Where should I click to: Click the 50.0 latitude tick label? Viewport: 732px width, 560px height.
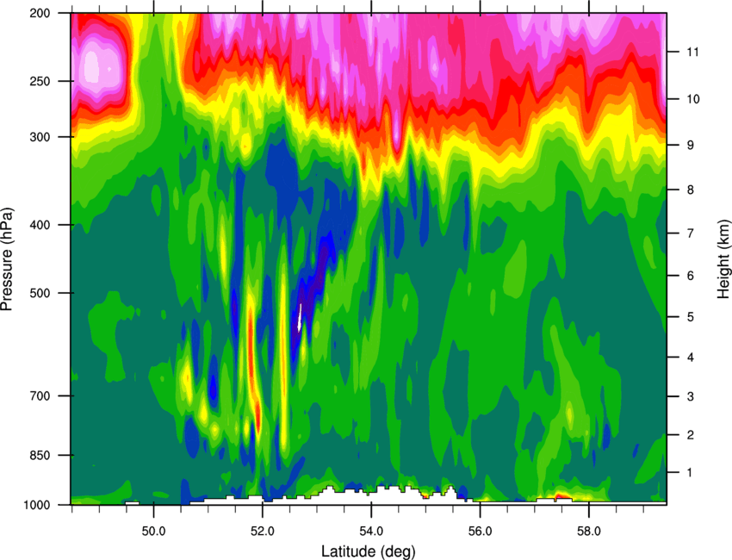pos(154,532)
